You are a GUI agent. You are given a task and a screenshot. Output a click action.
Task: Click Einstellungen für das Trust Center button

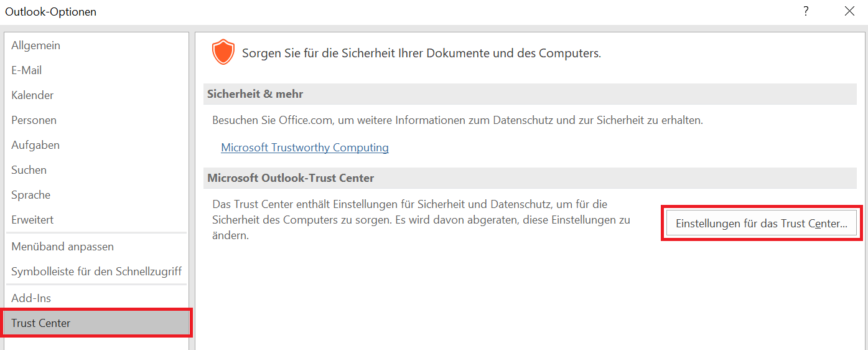pos(761,223)
